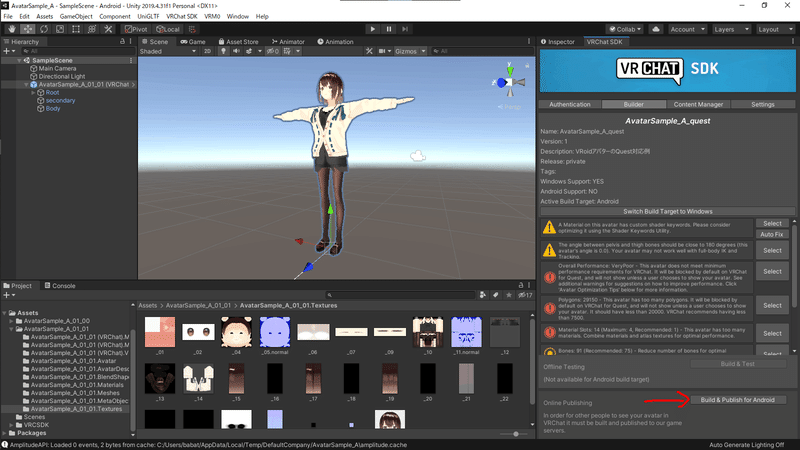Switch to the Inspector tab
The width and height of the screenshot is (800, 450).
point(558,42)
